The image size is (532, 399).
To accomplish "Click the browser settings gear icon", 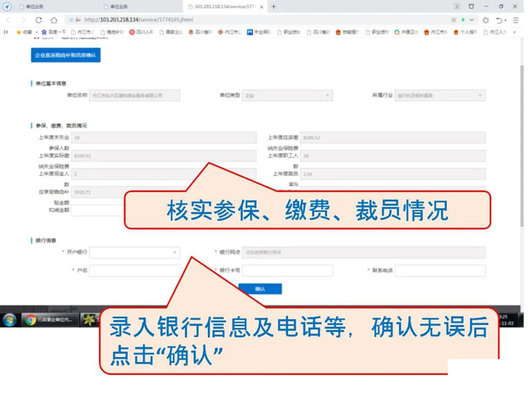I will pyautogui.click(x=487, y=20).
